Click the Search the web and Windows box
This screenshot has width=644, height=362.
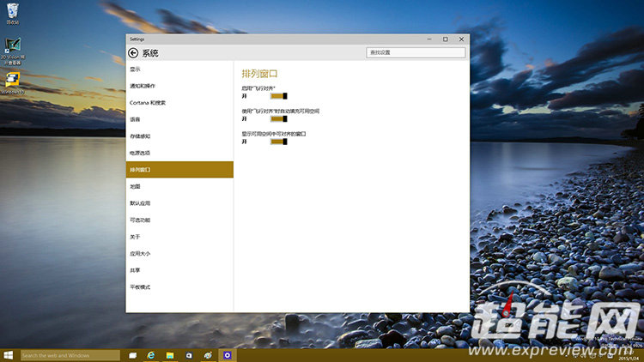[69, 355]
